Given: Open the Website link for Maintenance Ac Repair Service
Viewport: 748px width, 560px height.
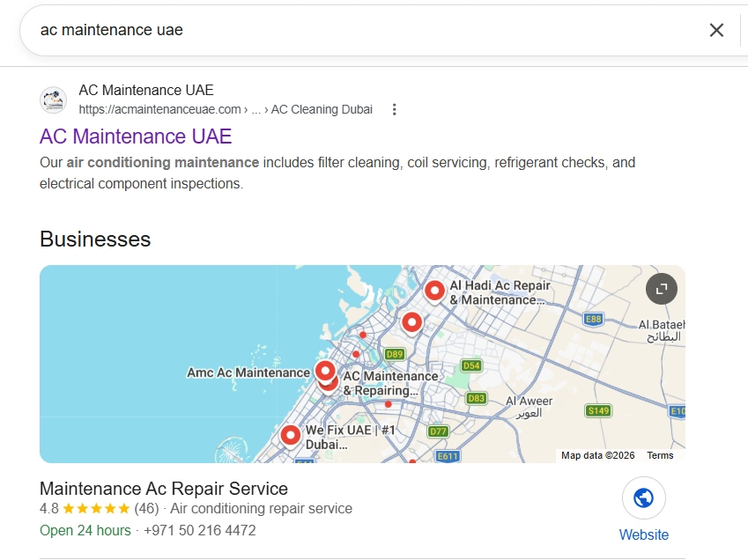Looking at the screenshot, I should point(643,534).
